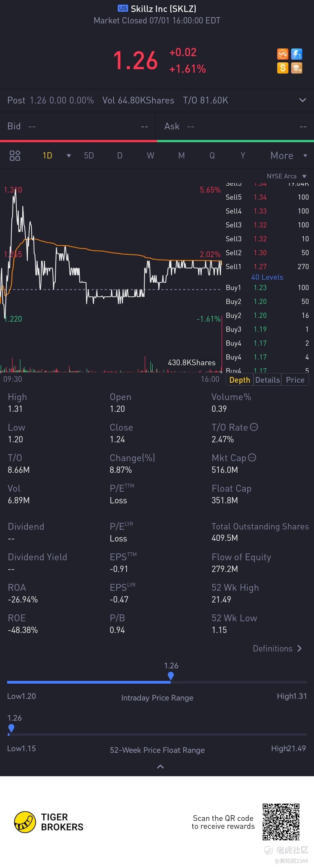This screenshot has height=868, width=314.
Task: Select the 5D chart tab
Action: coord(89,156)
